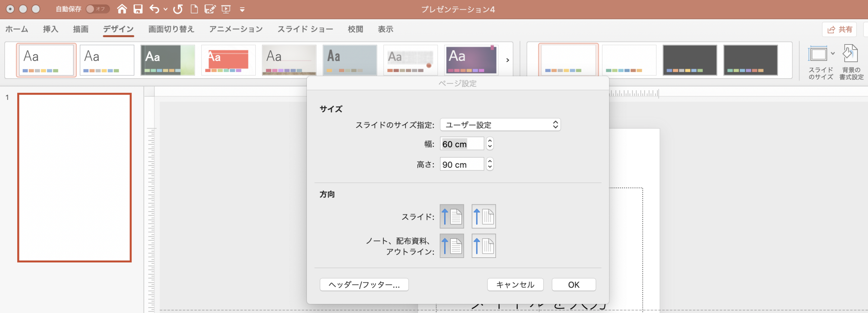Image resolution: width=868 pixels, height=313 pixels.
Task: Toggle the 自動保存 autosave switch
Action: click(97, 9)
